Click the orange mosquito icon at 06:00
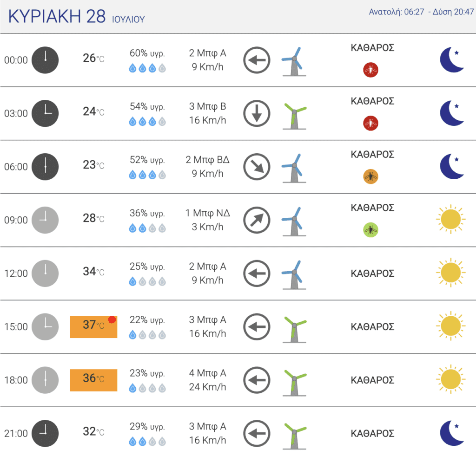The width and height of the screenshot is (476, 456). click(370, 176)
